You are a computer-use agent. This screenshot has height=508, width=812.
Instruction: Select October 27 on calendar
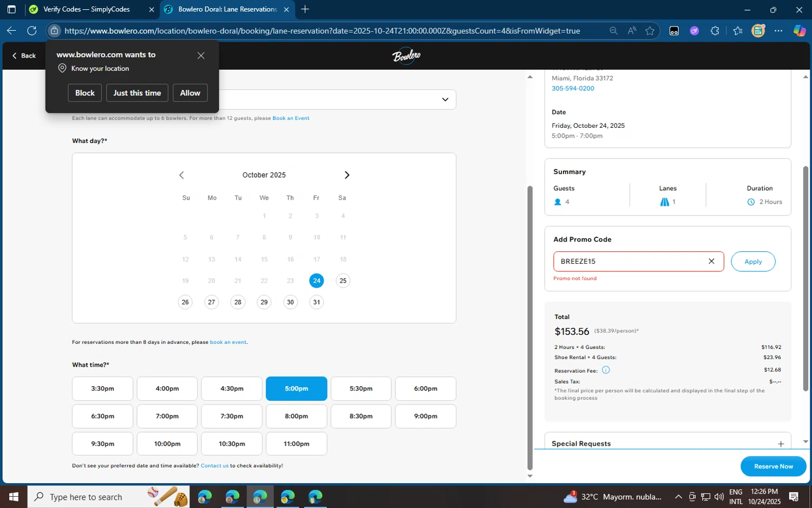(x=212, y=302)
